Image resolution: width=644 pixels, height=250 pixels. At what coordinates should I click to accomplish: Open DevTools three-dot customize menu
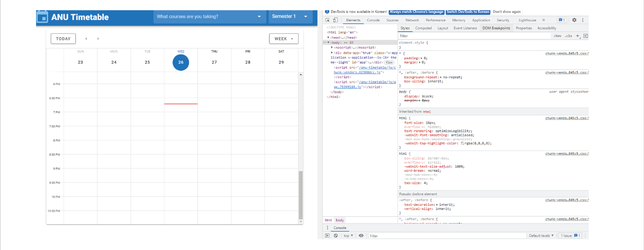[583, 20]
